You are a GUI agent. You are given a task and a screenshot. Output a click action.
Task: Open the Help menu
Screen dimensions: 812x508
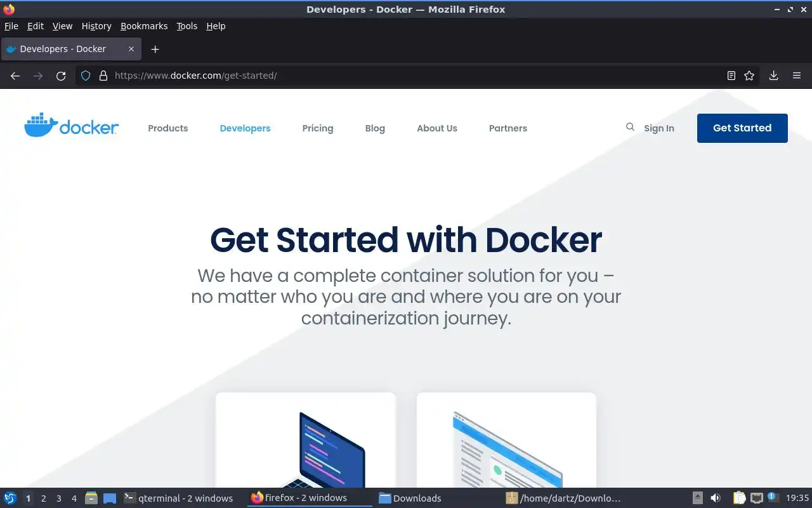[x=216, y=26]
